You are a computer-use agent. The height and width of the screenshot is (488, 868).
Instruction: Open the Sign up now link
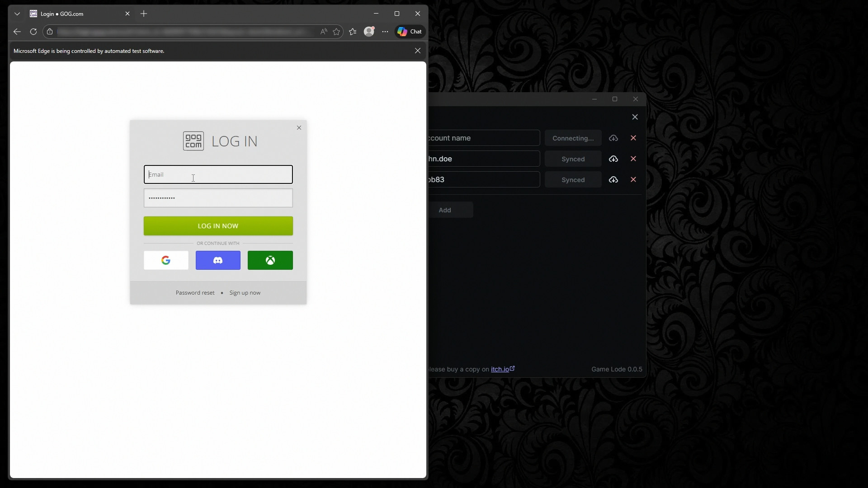click(245, 293)
